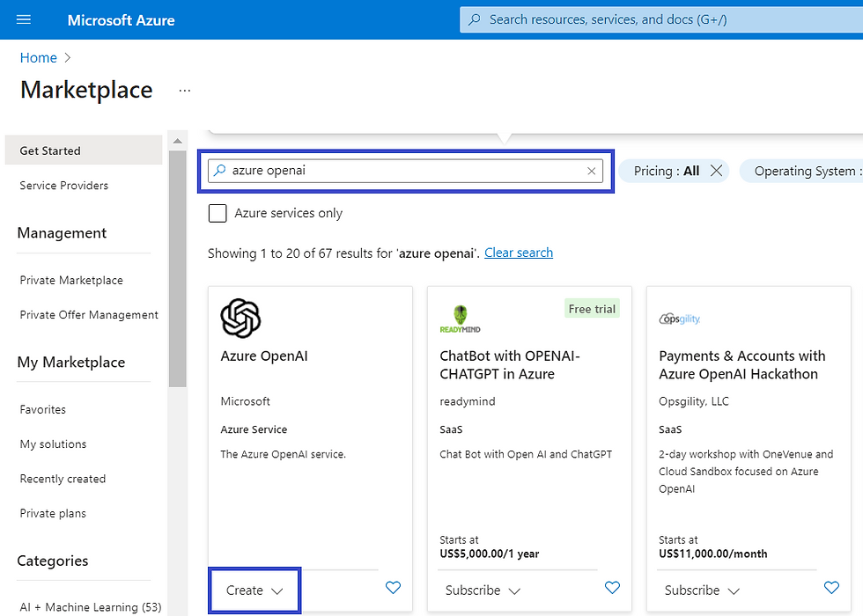The image size is (863, 616).
Task: Remove the Pricing filter with X
Action: coord(716,171)
